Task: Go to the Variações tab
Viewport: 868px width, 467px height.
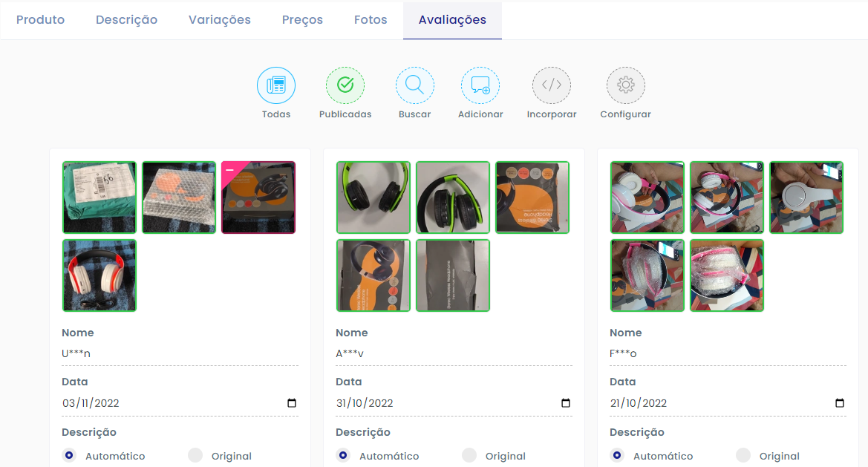Action: pos(219,19)
